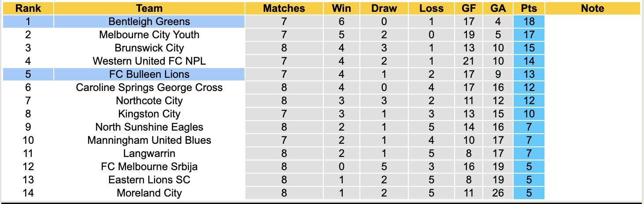This screenshot has height=204, width=644.
Task: Select Caroline Springs George Cross row
Action: [x=149, y=87]
